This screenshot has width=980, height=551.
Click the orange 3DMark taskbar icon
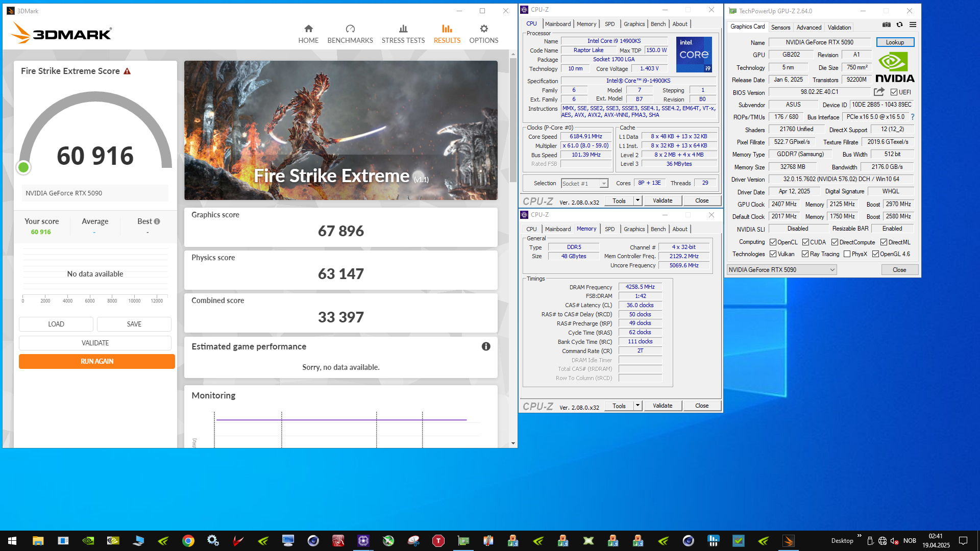[x=789, y=541]
